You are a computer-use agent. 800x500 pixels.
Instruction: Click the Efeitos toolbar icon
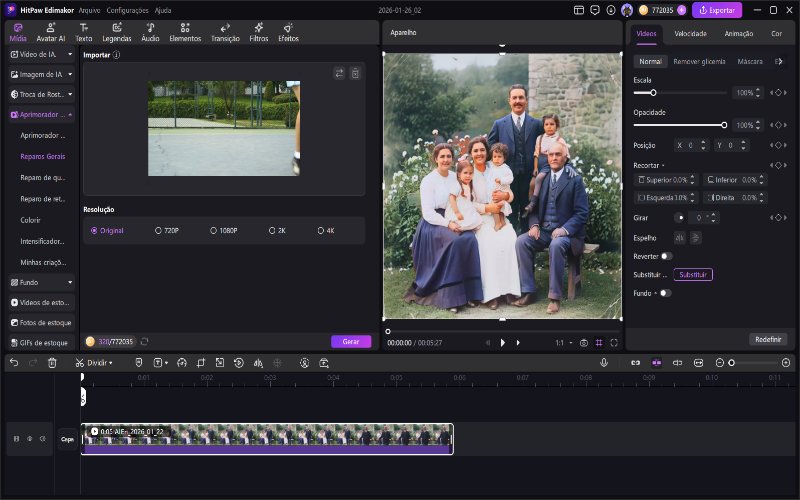click(x=288, y=32)
